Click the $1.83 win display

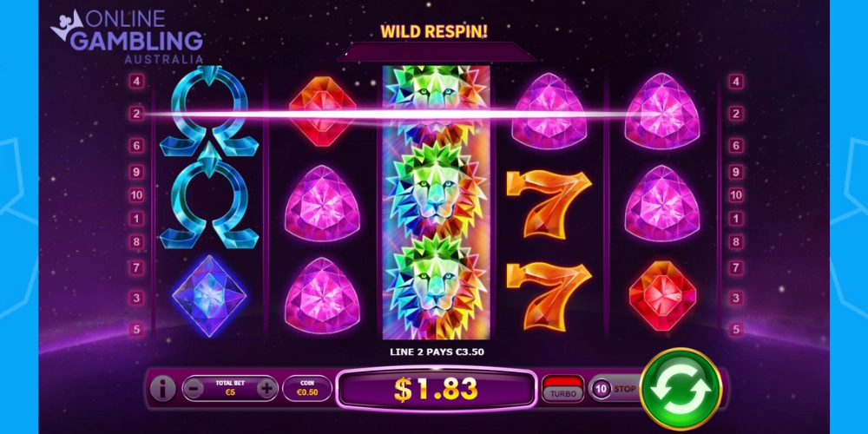pos(437,389)
